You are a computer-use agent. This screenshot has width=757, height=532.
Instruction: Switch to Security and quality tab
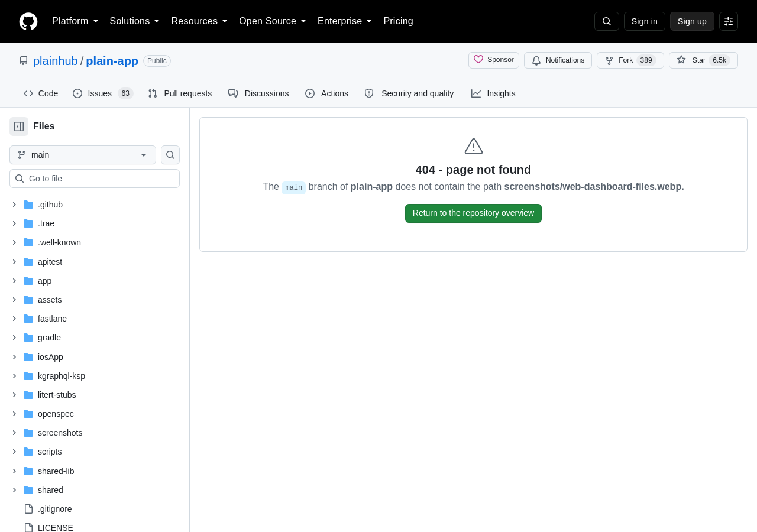(x=409, y=93)
